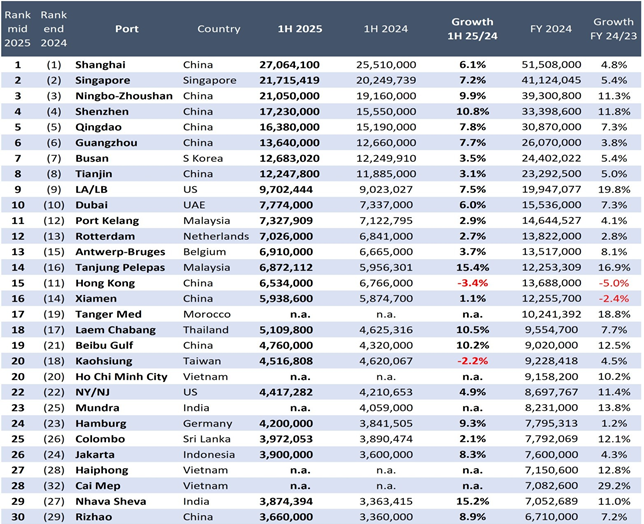The height and width of the screenshot is (524, 644).
Task: Select the Beibu Gulf port name
Action: pyautogui.click(x=104, y=345)
